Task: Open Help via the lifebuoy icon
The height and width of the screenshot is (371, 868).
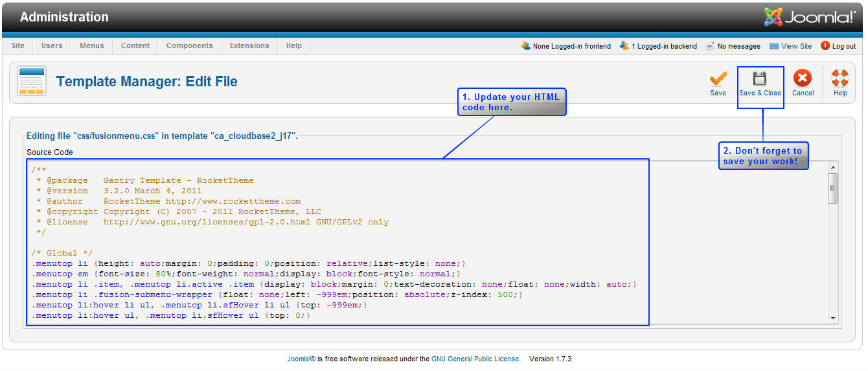Action: click(840, 78)
